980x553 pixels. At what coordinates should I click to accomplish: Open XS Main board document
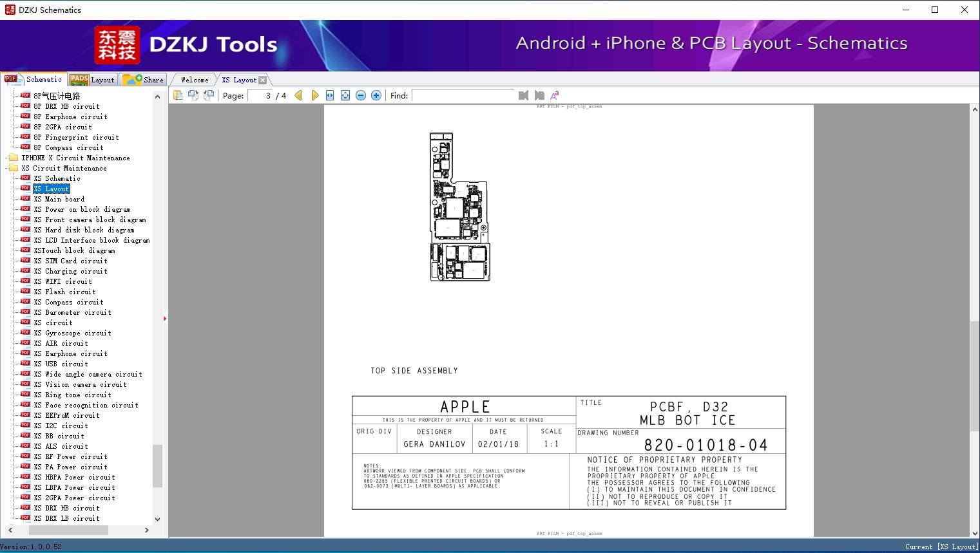coord(59,199)
